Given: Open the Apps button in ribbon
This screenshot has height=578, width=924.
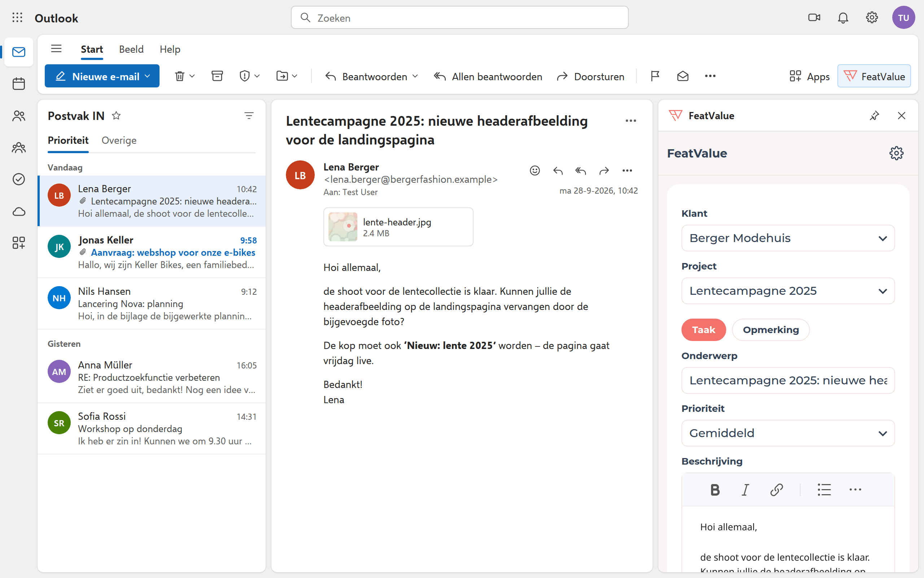Looking at the screenshot, I should tap(810, 76).
